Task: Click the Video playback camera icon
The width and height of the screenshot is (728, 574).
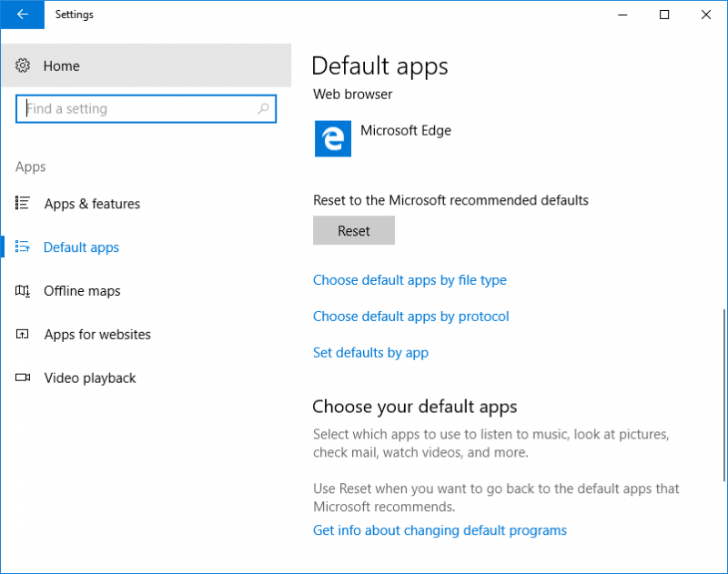Action: [22, 378]
